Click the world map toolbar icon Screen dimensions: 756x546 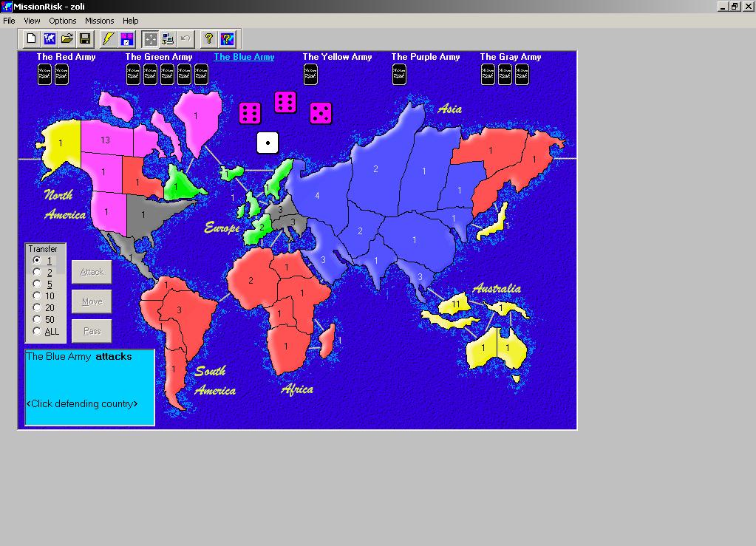pos(50,38)
